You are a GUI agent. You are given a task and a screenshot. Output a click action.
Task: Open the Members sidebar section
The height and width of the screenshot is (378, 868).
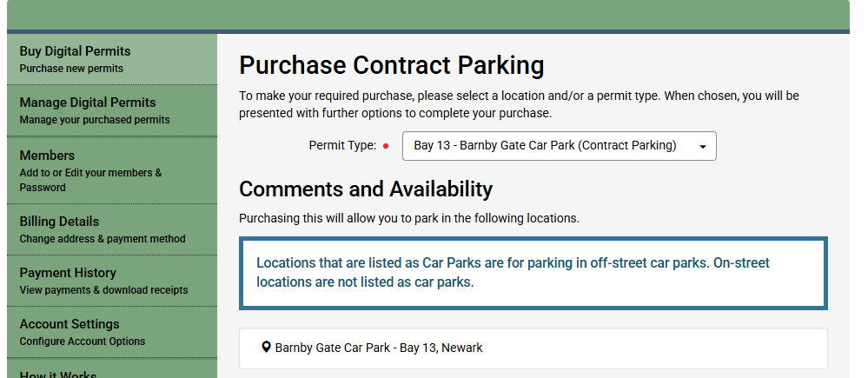[48, 156]
